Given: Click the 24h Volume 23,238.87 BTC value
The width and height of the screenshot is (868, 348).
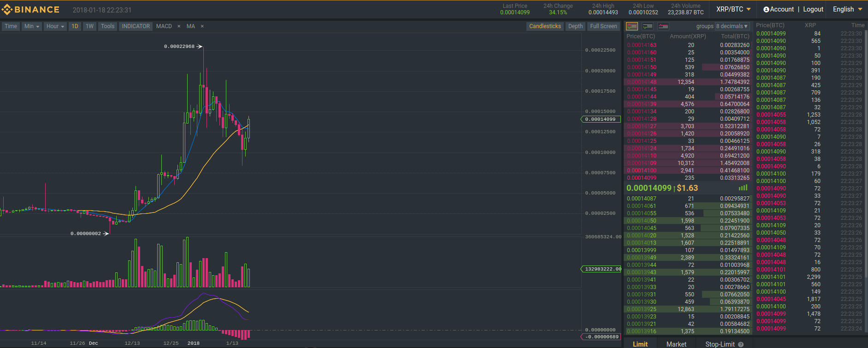Looking at the screenshot, I should tap(685, 12).
